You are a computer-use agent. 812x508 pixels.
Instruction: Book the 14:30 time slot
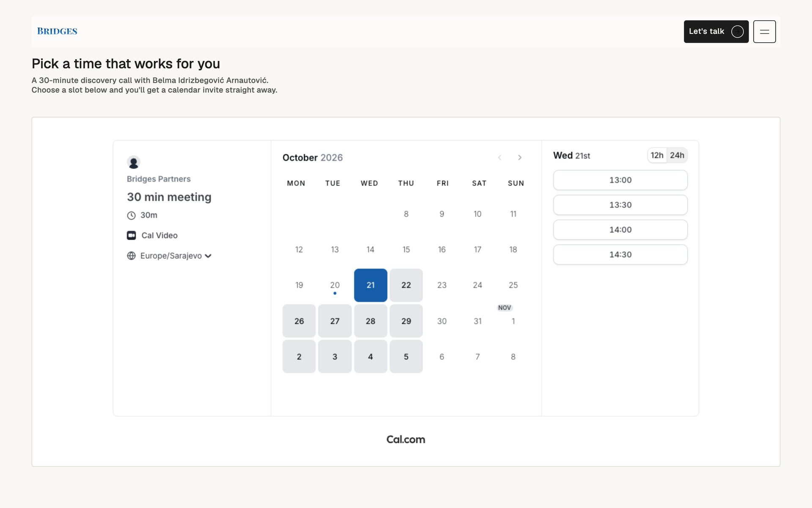click(x=620, y=254)
